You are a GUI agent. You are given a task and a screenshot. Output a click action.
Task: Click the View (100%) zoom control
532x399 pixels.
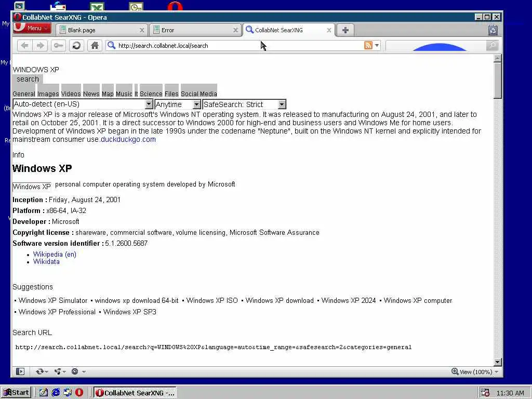(475, 372)
